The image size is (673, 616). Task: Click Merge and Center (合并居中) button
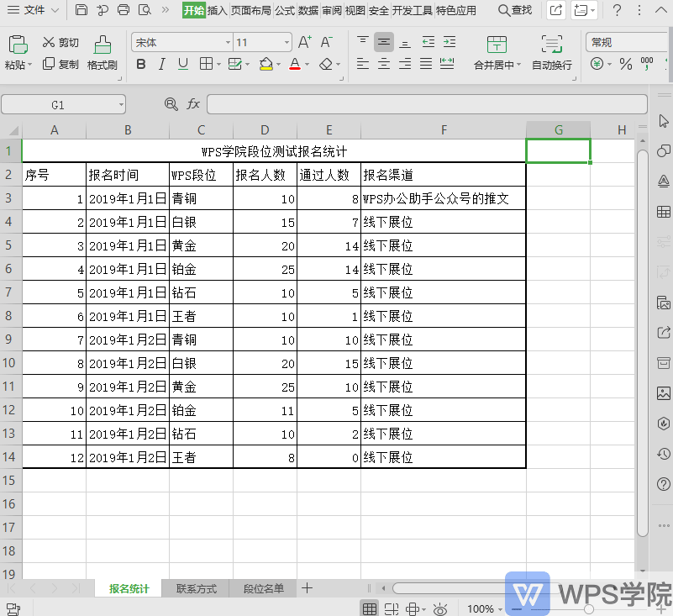(x=497, y=53)
